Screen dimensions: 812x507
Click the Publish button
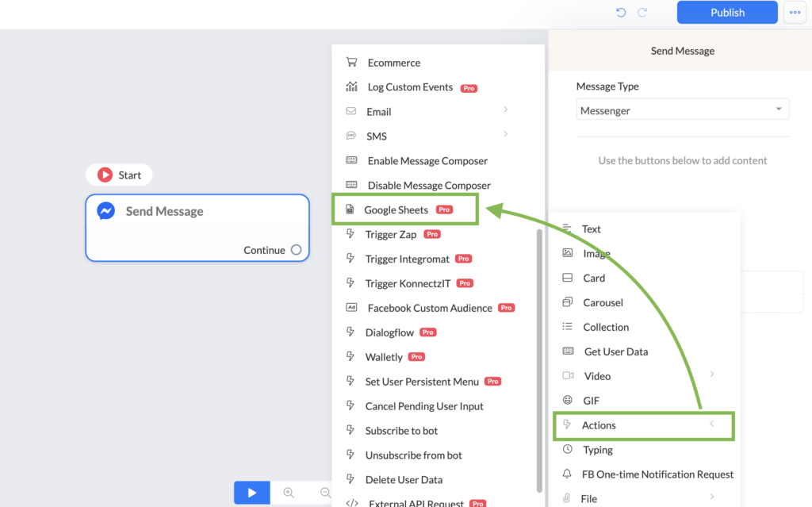[x=727, y=13]
